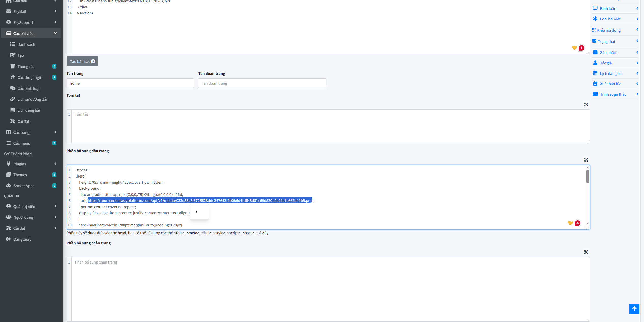Open Lịch sử đường dẫn link history
The image size is (644, 322).
click(33, 99)
